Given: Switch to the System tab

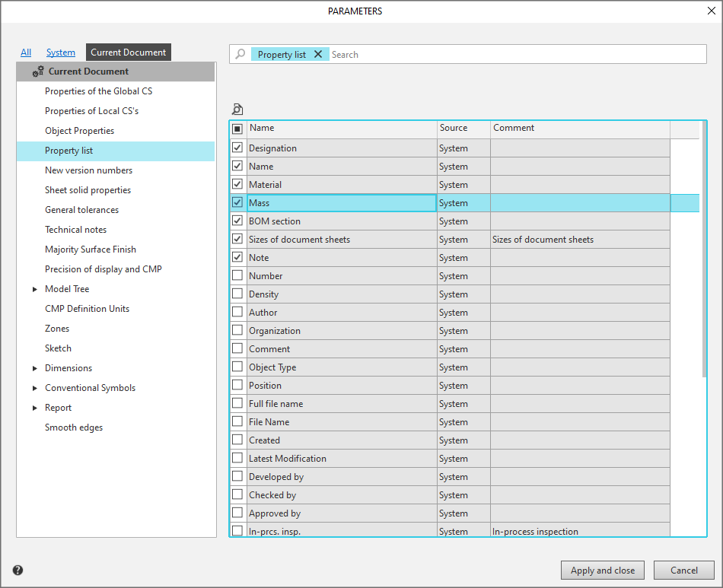Looking at the screenshot, I should pyautogui.click(x=61, y=52).
